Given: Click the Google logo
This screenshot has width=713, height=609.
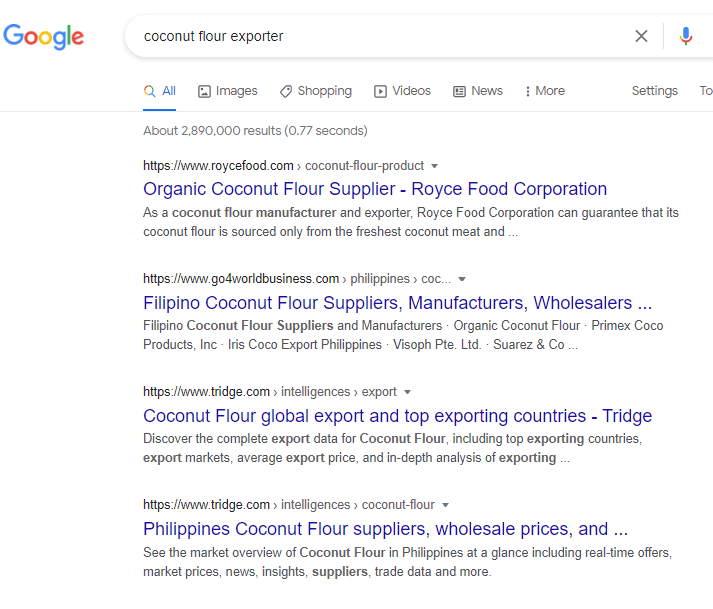Looking at the screenshot, I should (44, 36).
